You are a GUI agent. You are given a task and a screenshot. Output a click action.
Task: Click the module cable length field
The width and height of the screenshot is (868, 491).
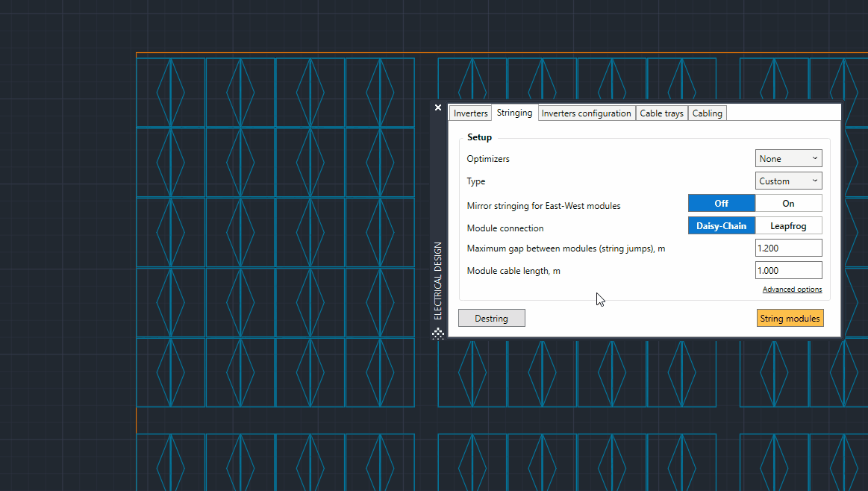point(788,269)
